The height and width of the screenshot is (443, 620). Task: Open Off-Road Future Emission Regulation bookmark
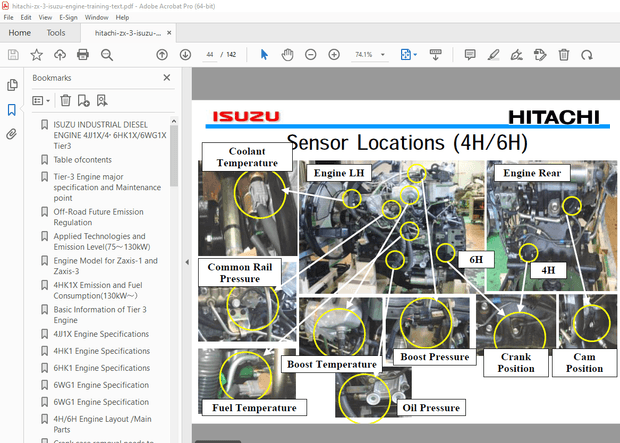98,217
